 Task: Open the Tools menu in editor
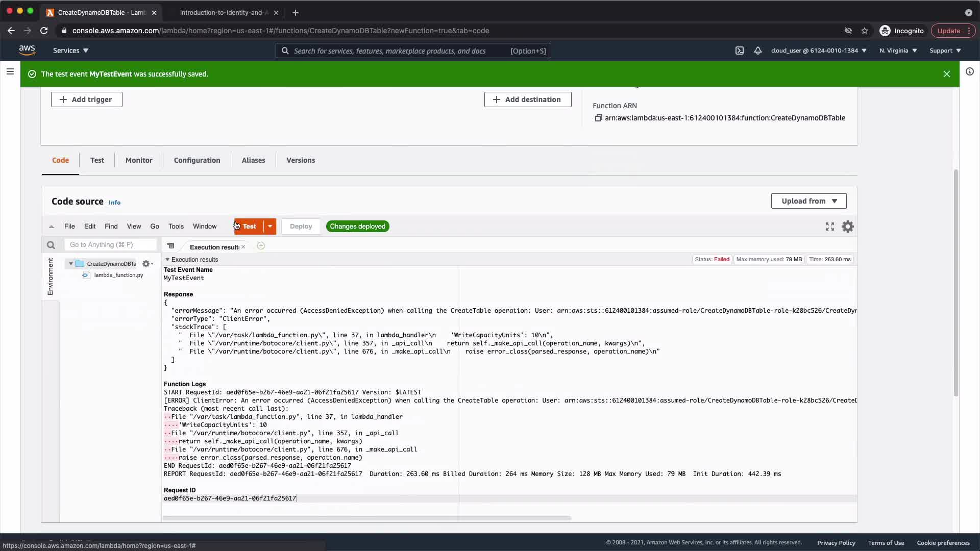coord(176,227)
